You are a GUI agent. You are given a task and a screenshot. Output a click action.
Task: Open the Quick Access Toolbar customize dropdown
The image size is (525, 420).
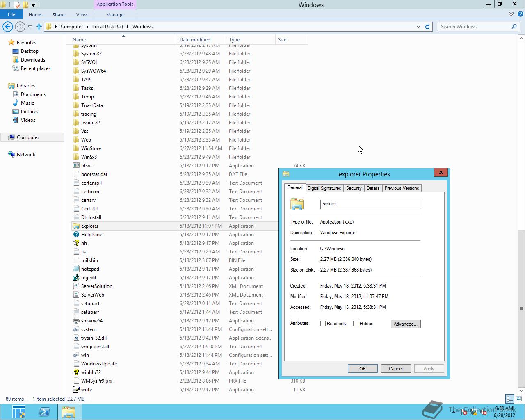[33, 5]
